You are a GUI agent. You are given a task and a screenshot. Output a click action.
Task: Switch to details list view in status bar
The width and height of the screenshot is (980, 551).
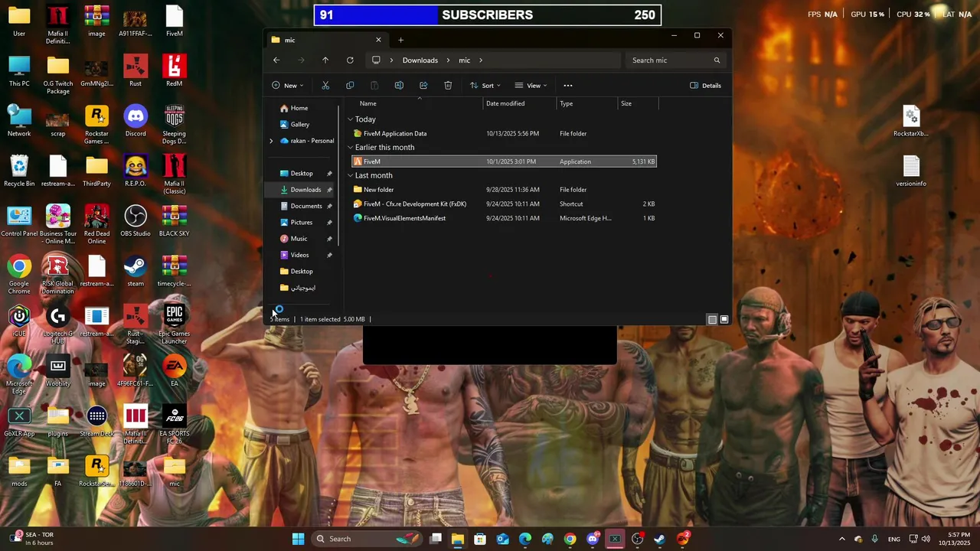[712, 319]
